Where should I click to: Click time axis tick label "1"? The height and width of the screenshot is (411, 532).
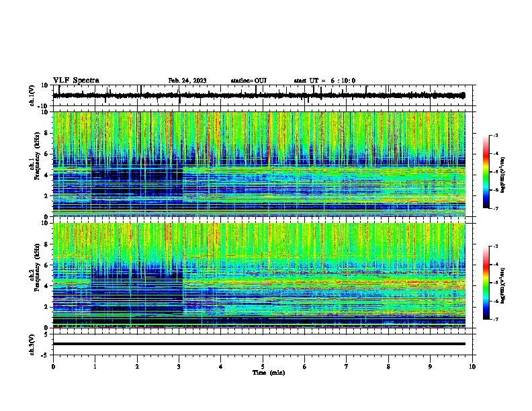pos(95,367)
